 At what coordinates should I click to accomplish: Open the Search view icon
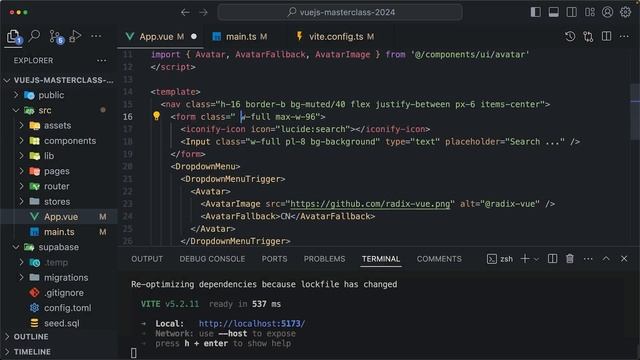[34, 36]
